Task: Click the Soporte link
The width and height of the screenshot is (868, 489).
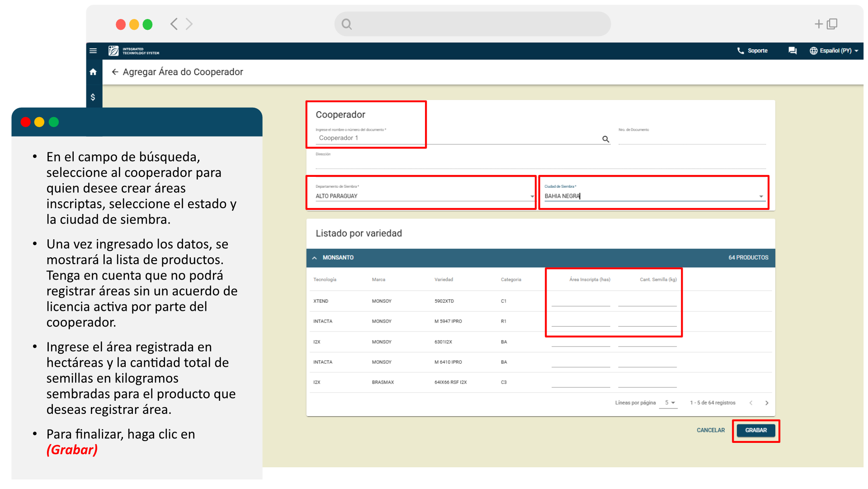Action: coord(758,51)
